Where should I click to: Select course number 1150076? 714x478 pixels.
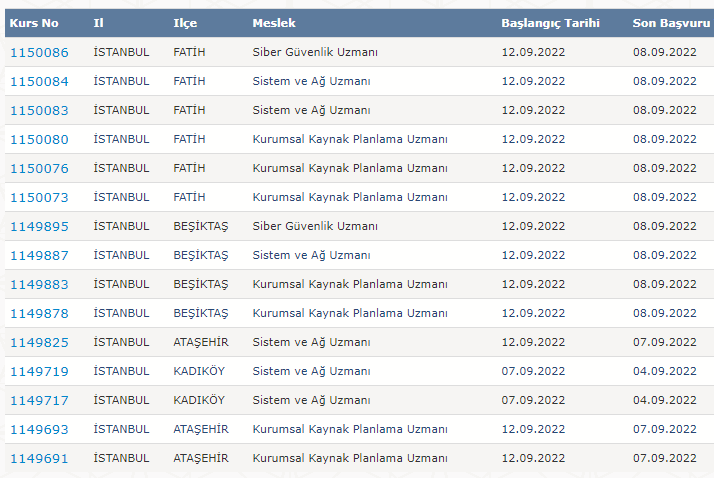click(39, 168)
